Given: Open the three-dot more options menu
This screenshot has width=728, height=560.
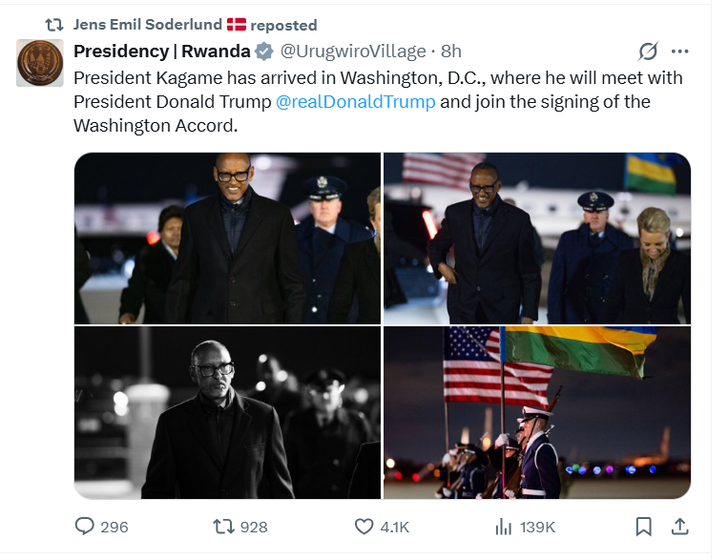Looking at the screenshot, I should (679, 52).
